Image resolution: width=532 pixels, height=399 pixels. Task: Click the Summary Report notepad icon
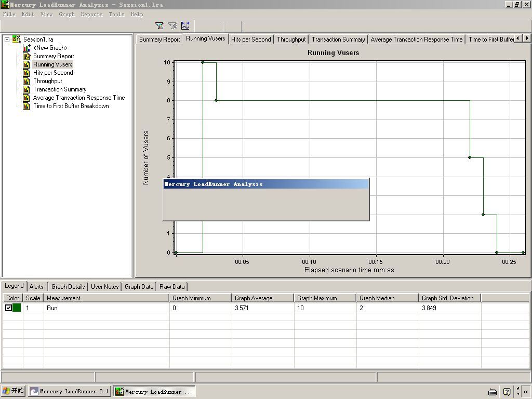[26, 56]
